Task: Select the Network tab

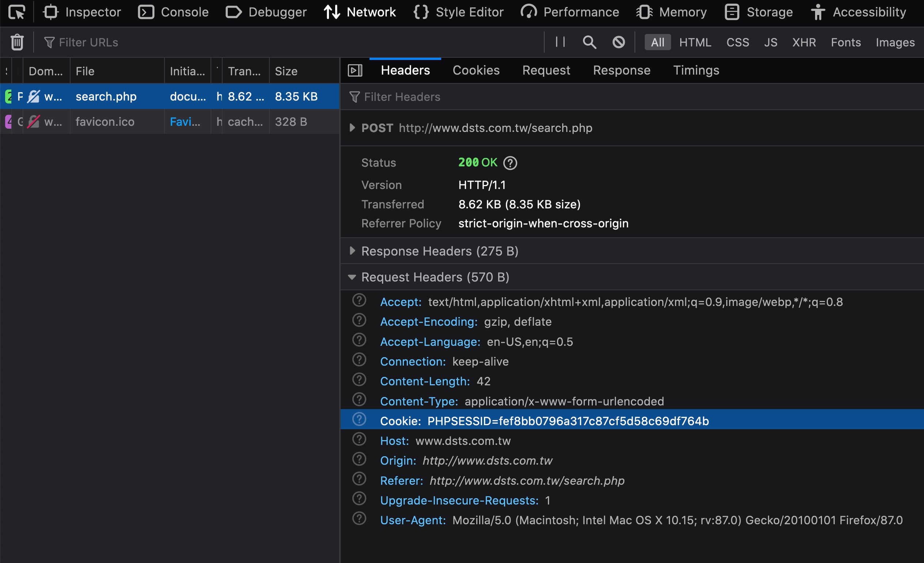Action: (360, 12)
